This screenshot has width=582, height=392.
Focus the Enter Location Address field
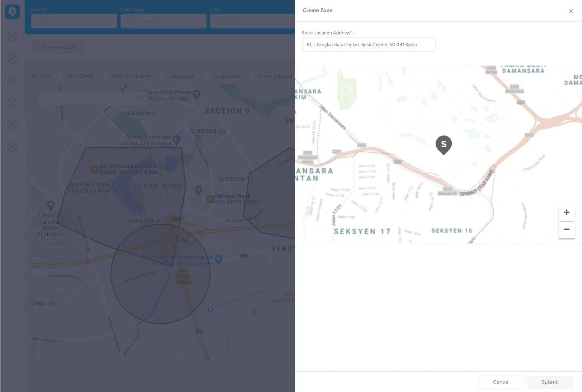pos(369,44)
